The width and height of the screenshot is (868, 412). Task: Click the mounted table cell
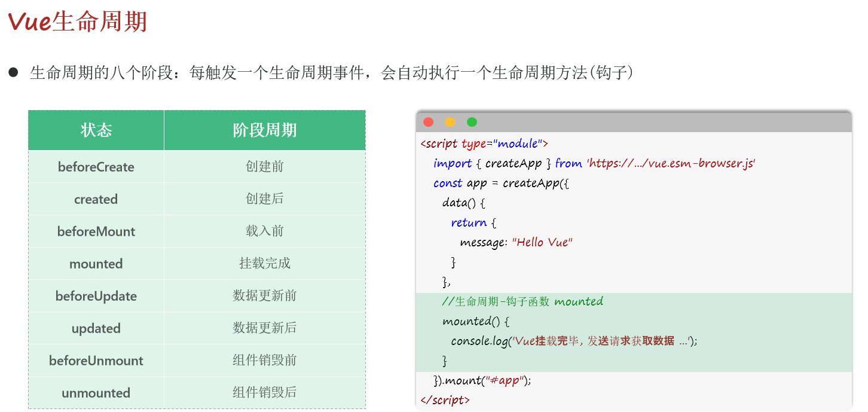[x=96, y=264]
